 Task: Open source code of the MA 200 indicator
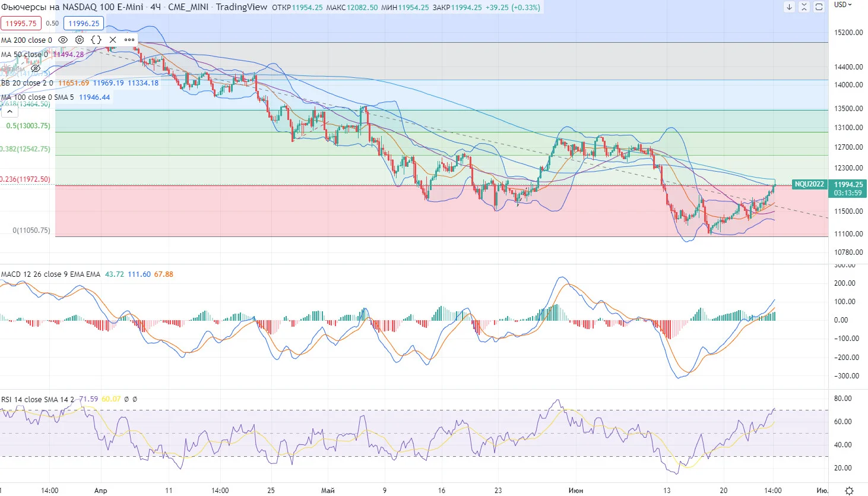(96, 40)
